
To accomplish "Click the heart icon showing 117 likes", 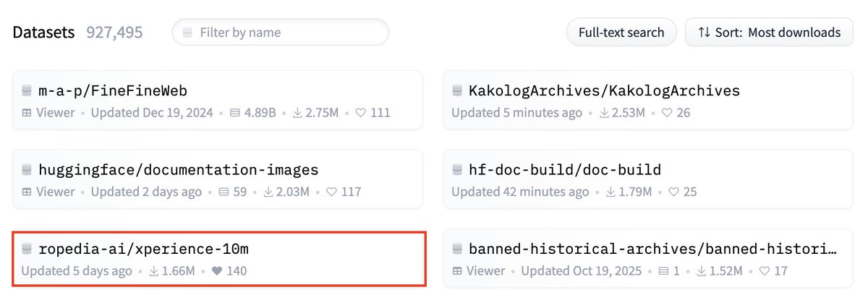I will point(332,192).
